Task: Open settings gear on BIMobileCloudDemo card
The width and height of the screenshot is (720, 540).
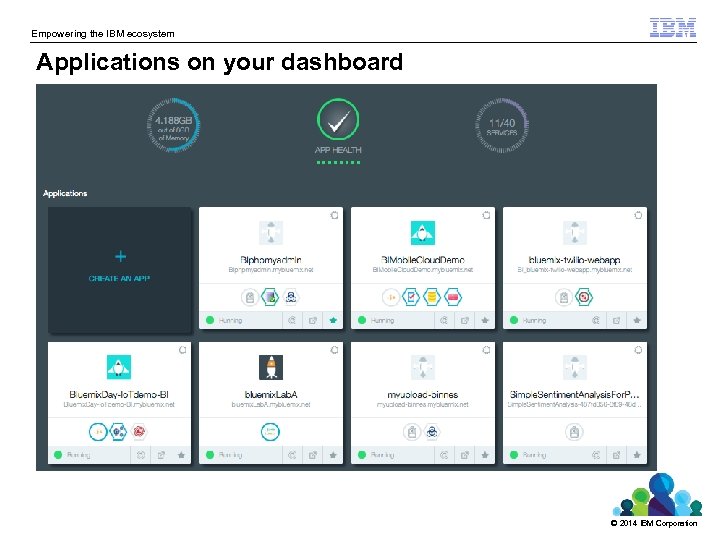Action: click(486, 215)
